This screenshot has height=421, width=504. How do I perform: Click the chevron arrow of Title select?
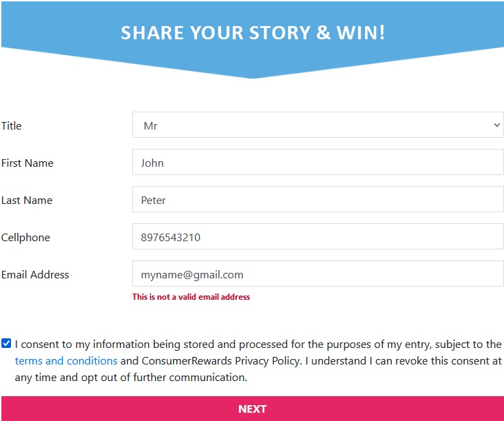click(497, 125)
